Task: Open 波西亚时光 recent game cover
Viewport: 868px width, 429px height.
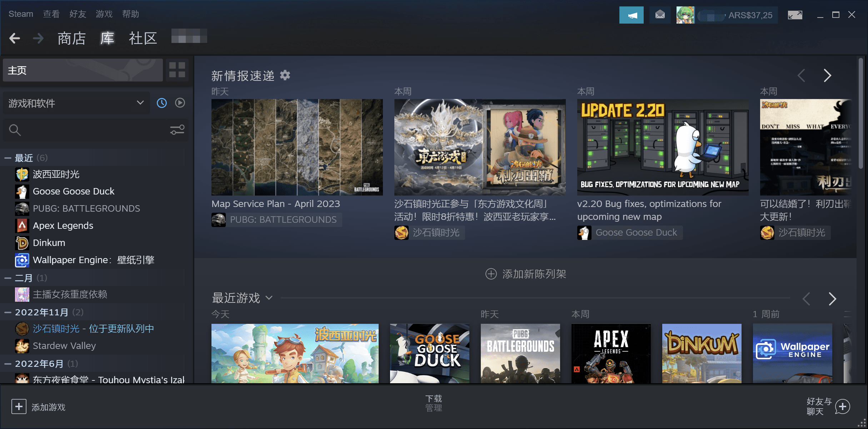Action: click(x=295, y=354)
